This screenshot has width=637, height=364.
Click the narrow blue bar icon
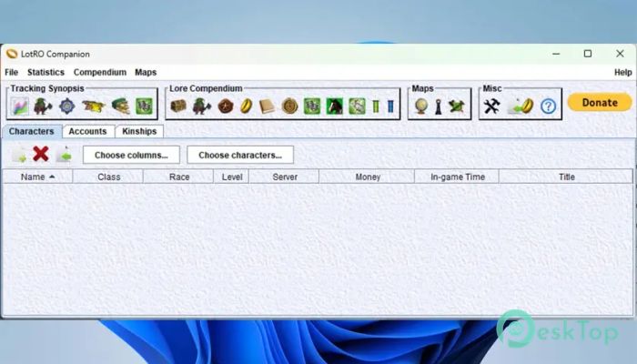pyautogui.click(x=390, y=106)
